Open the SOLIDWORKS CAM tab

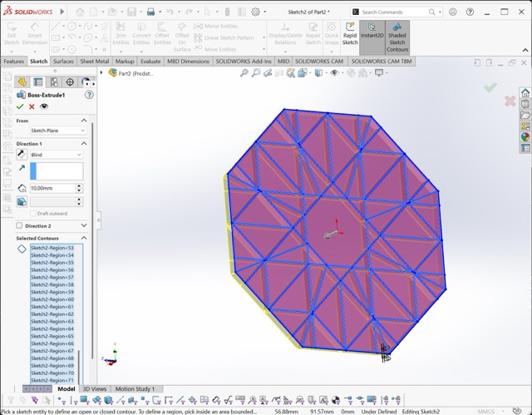(x=319, y=62)
